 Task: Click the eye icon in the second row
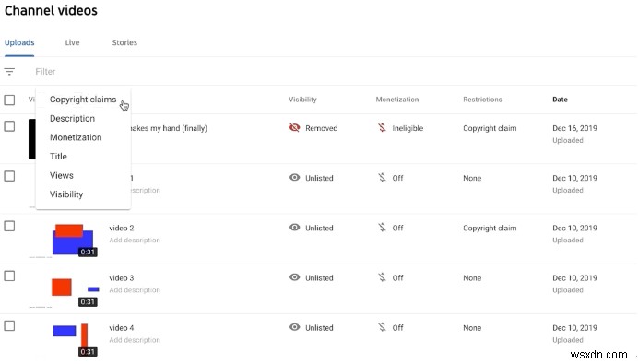(x=295, y=177)
